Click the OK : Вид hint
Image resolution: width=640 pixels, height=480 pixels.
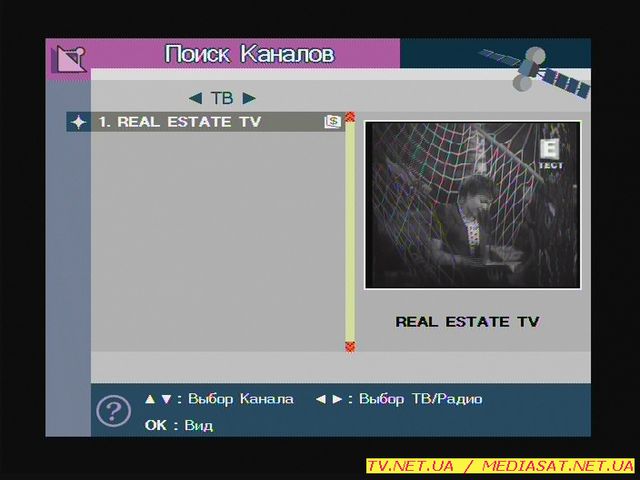pyautogui.click(x=178, y=425)
